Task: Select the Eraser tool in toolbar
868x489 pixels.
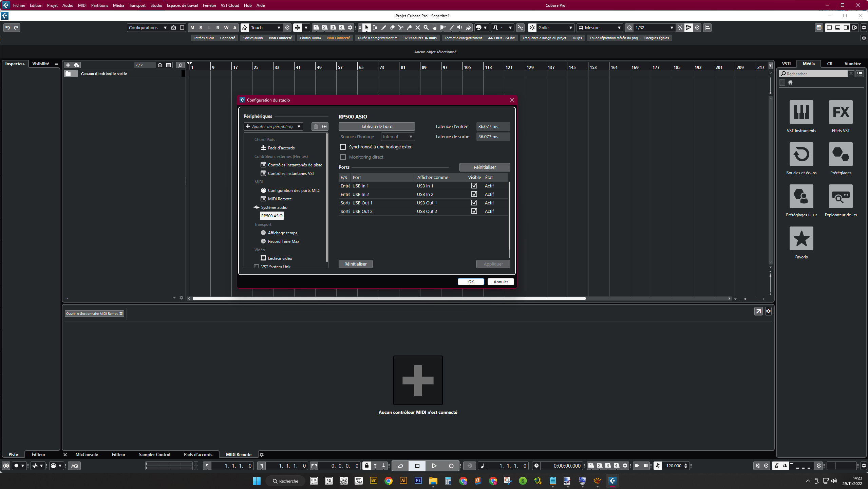Action: pyautogui.click(x=392, y=28)
